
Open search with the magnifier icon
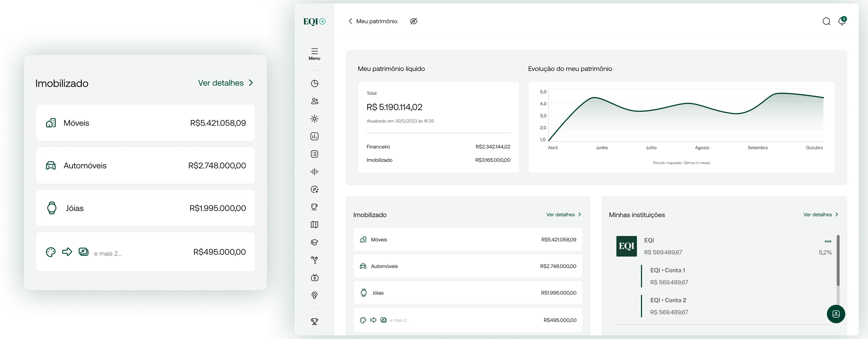pos(826,22)
